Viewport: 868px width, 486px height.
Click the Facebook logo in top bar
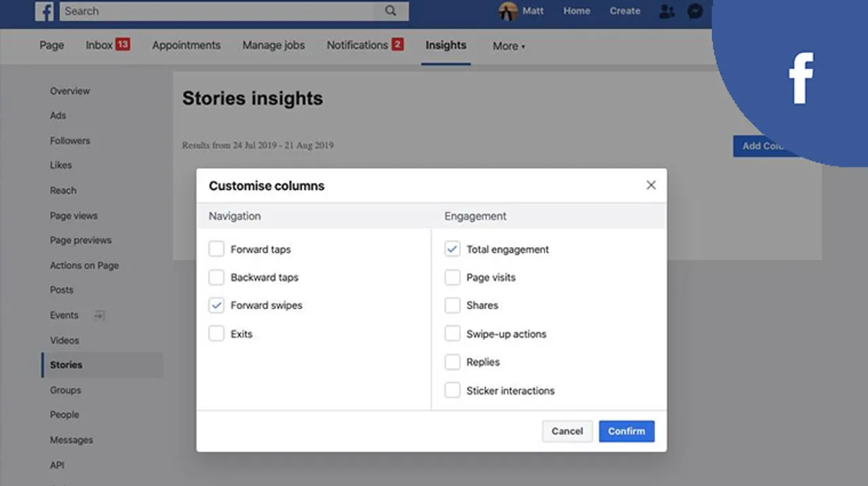[45, 11]
